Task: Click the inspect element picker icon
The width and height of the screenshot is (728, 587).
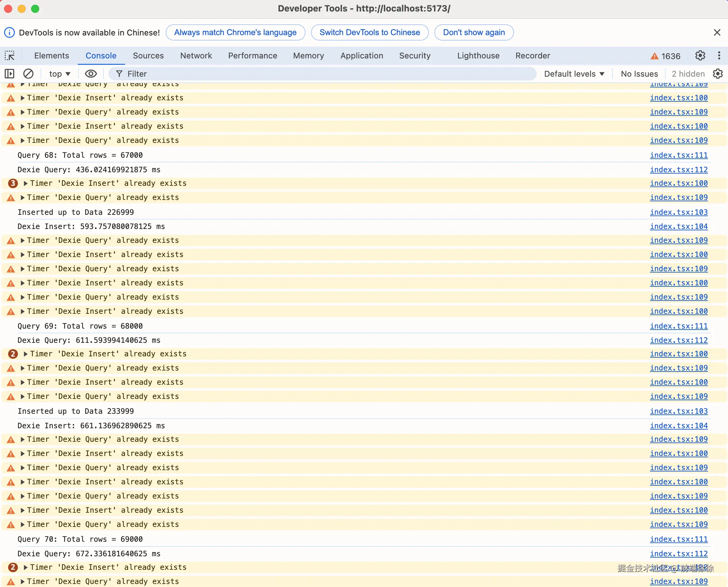Action: (x=9, y=55)
